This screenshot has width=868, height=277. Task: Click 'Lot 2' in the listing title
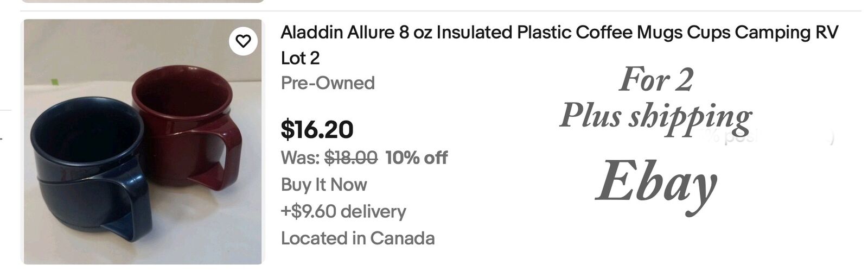300,58
